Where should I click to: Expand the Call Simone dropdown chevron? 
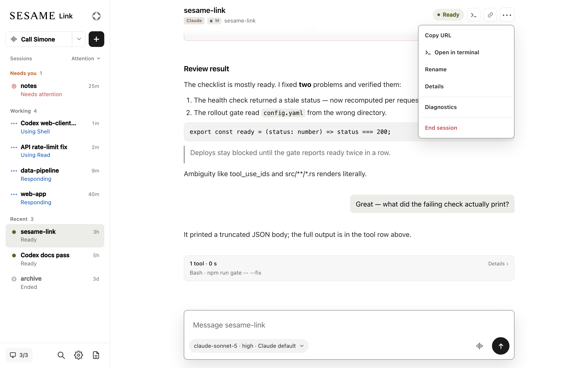click(79, 39)
